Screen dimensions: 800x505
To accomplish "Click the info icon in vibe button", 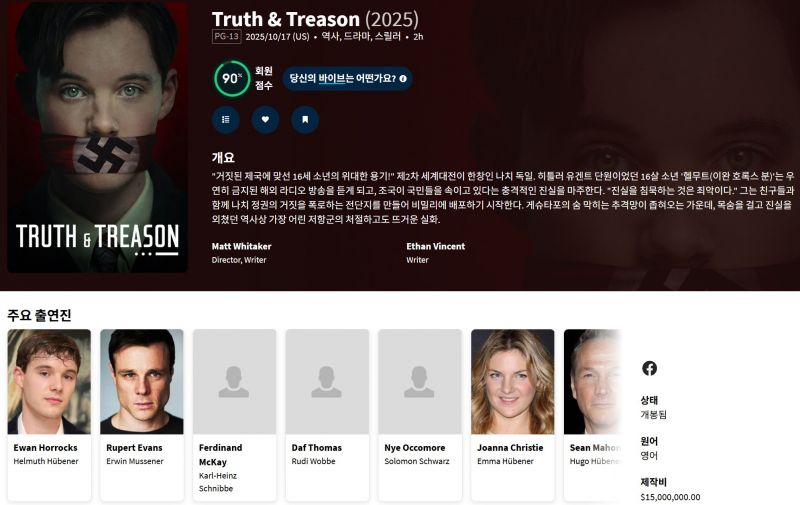I will [403, 79].
